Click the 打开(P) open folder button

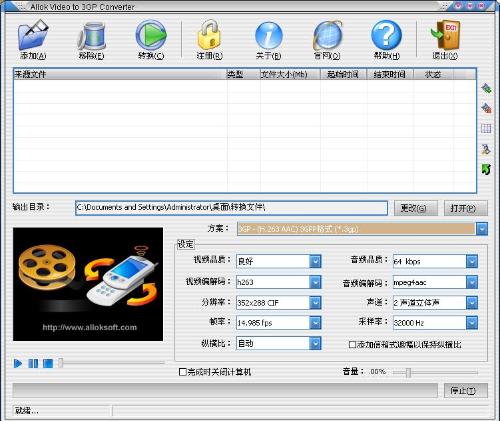[x=466, y=208]
